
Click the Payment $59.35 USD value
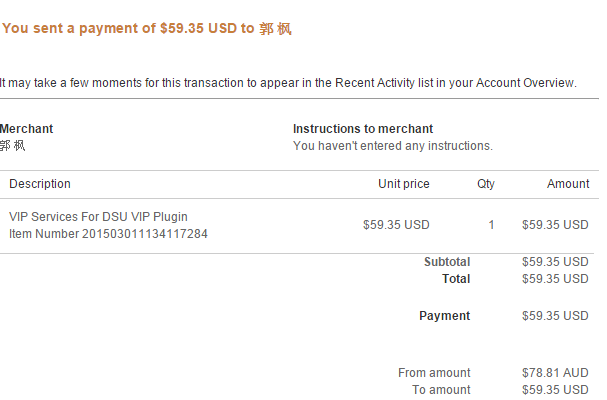[555, 316]
